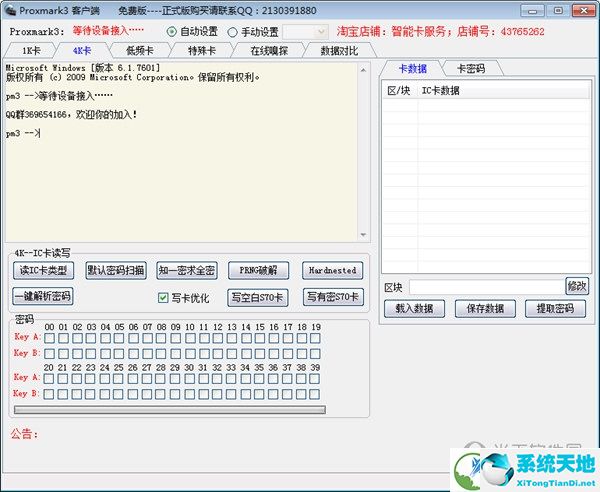
Task: Click the 等待设备接入 status text
Action: [108, 31]
